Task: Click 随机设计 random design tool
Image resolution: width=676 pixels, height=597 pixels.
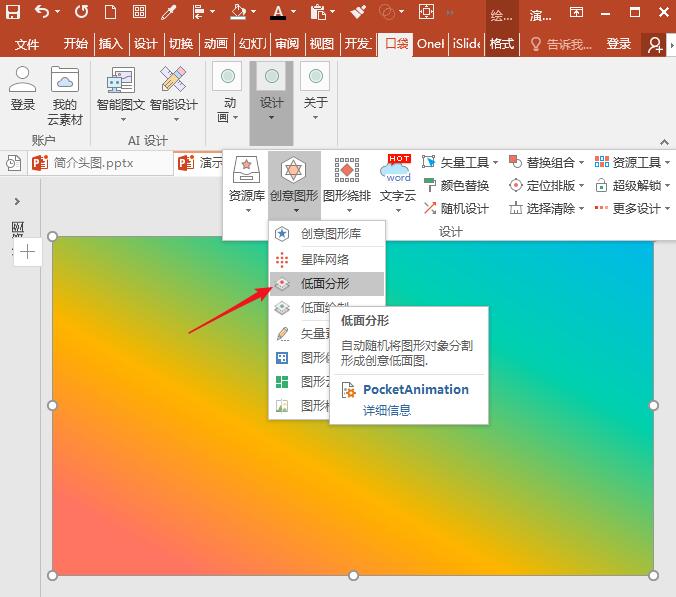Action: click(456, 208)
